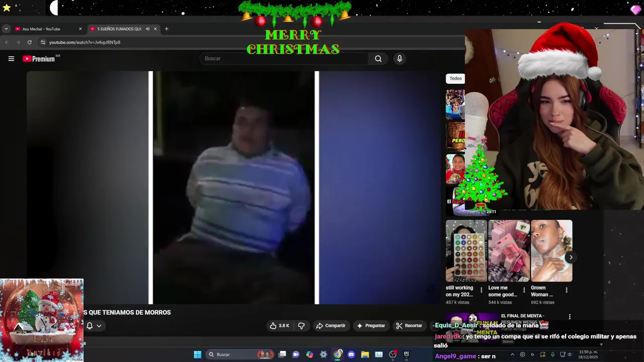This screenshot has width=644, height=362.
Task: Open the first recommended video thumbnail below Todos
Action: [455, 105]
